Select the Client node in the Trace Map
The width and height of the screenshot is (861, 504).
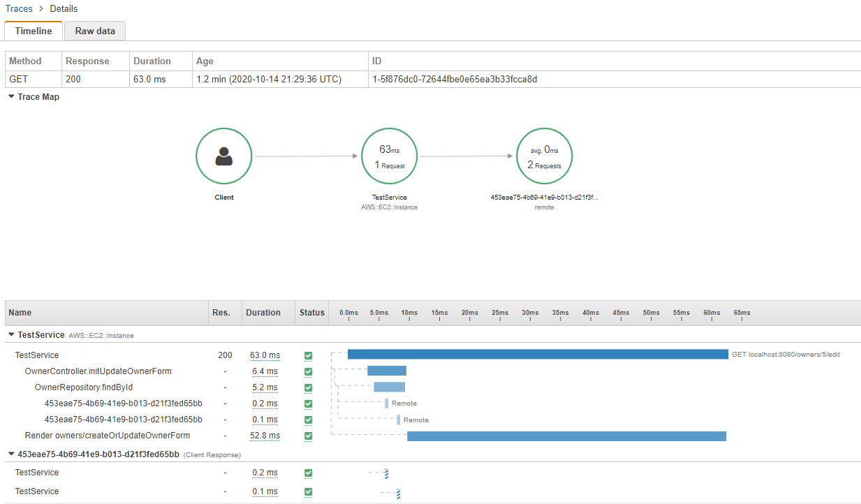(x=223, y=156)
